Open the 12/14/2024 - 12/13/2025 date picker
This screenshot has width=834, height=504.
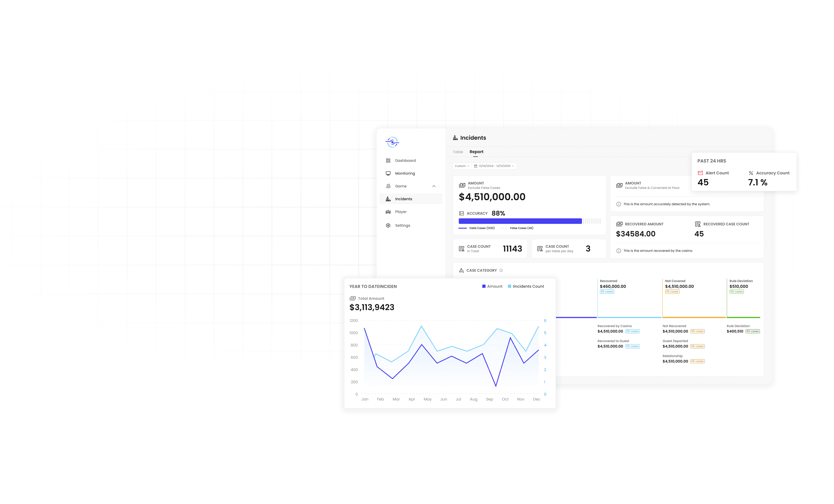494,166
